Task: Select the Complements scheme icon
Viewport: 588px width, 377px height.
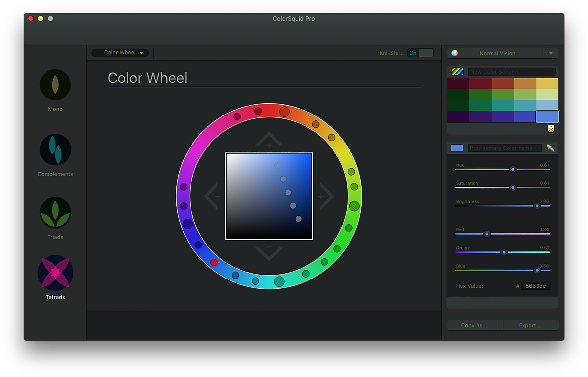Action: (55, 150)
